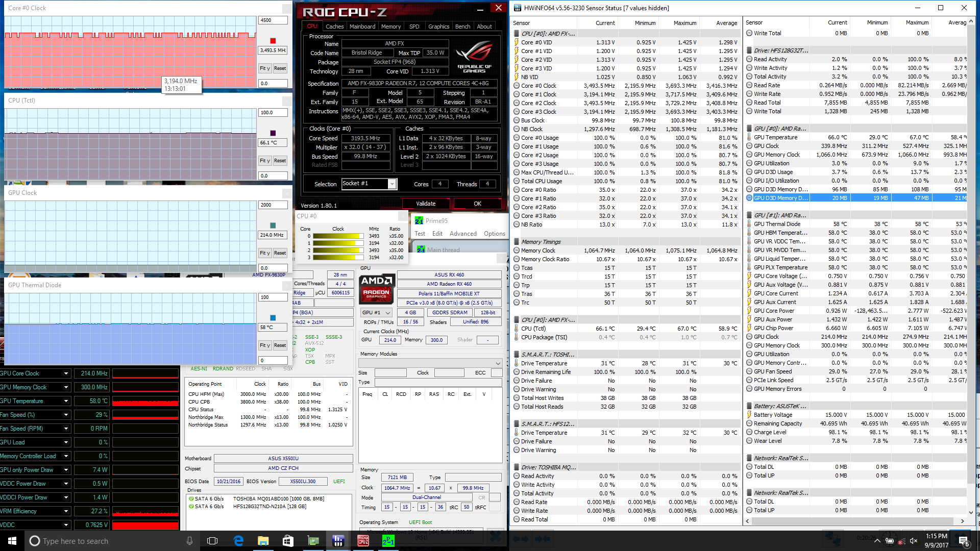Click the HWiNFO horizontal scrollbar right arrow
This screenshot has height=551, width=980.
pyautogui.click(x=963, y=521)
